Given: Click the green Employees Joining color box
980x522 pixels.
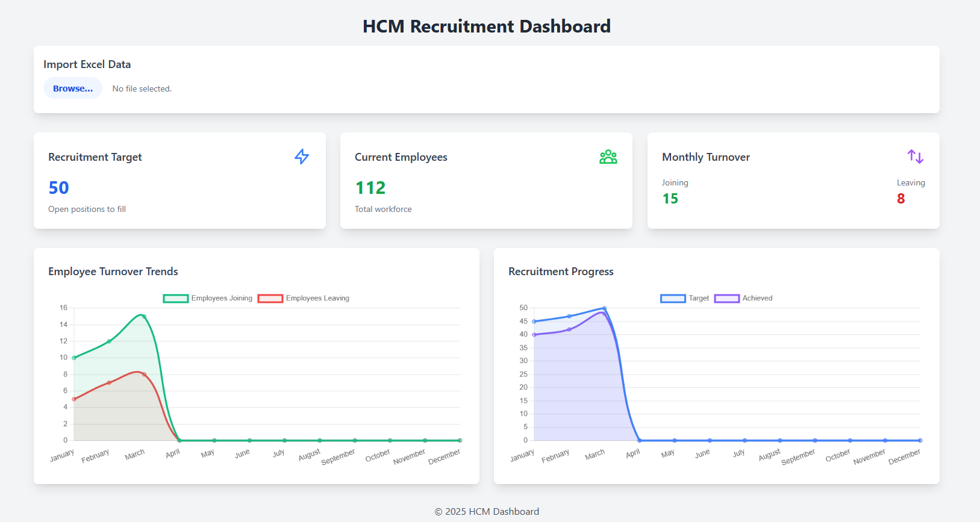Looking at the screenshot, I should click(176, 298).
